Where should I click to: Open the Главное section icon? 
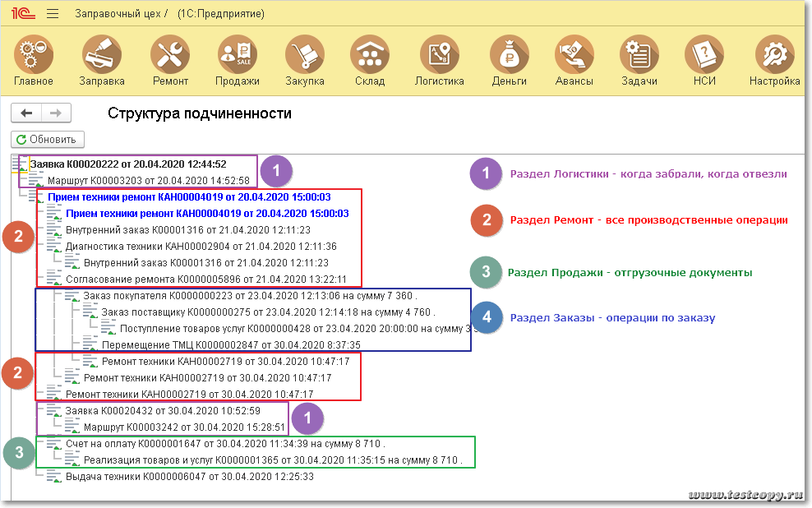[34, 55]
